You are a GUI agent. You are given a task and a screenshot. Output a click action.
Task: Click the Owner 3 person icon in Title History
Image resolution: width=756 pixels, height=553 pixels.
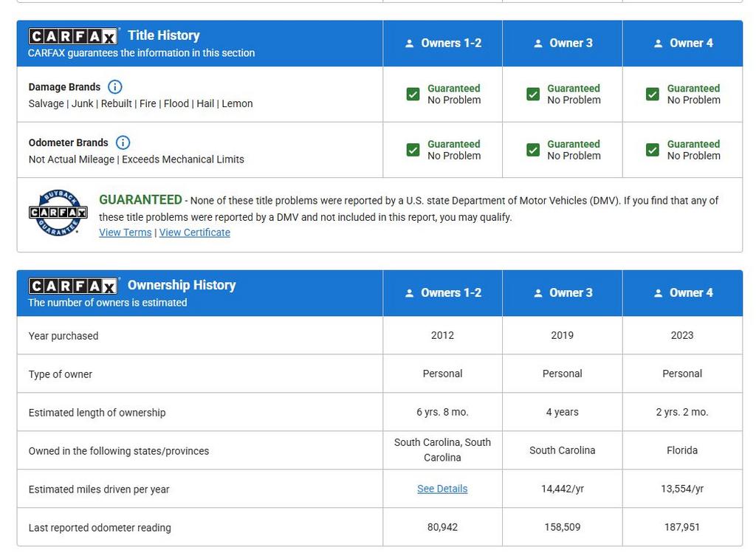[538, 44]
